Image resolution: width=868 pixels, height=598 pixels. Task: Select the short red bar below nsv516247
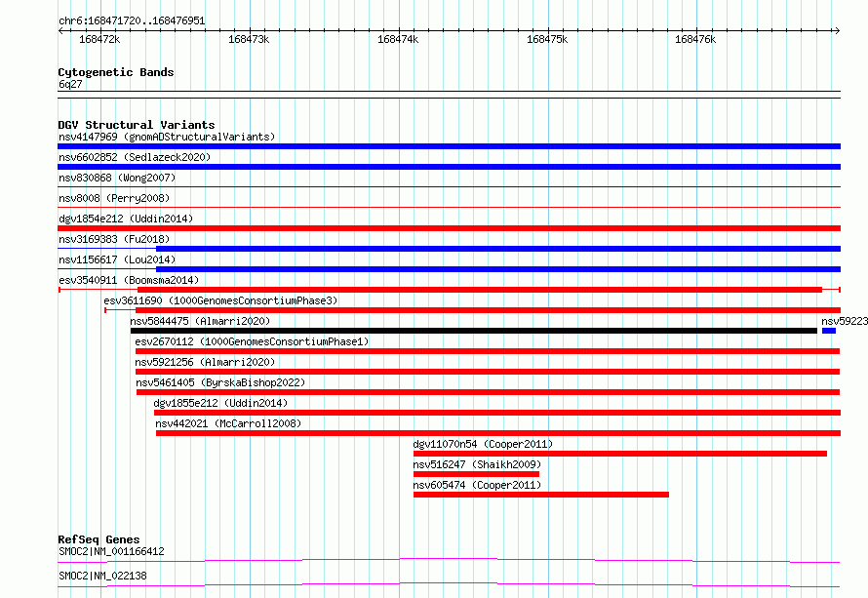[x=476, y=474]
